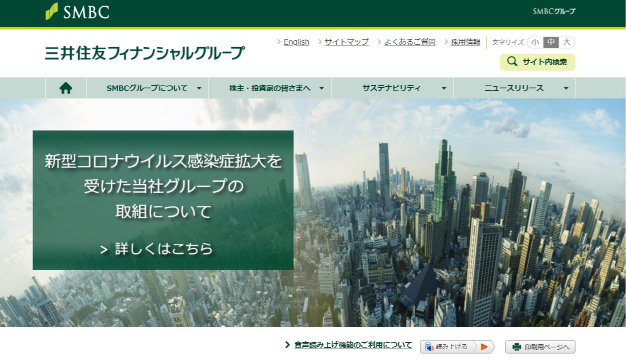Expand the SMBCグループについて dropdown arrow
This screenshot has height=364, width=626.
click(199, 88)
